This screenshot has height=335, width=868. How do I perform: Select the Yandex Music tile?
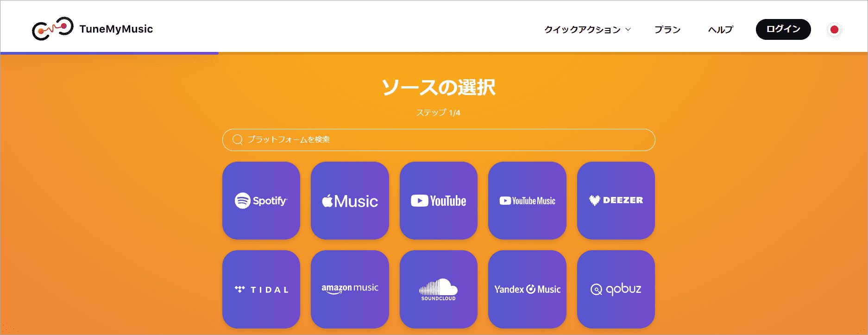coord(527,289)
